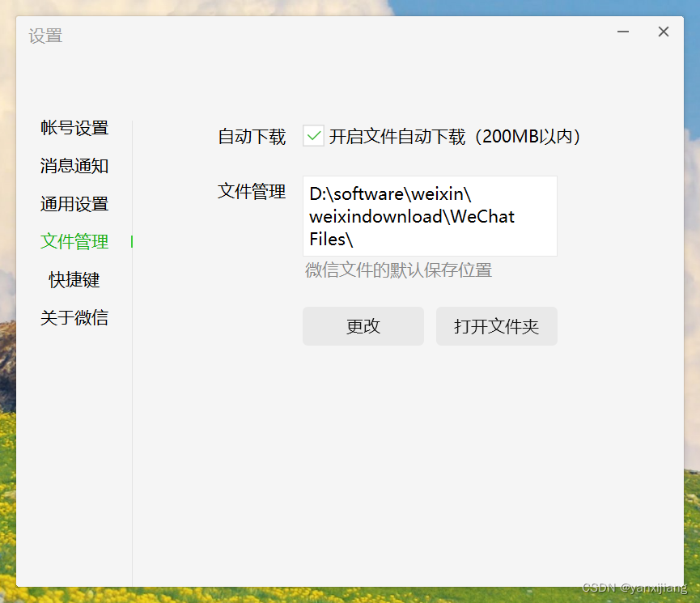700x603 pixels.
Task: Click the 文件管理 label beside the path field
Action: coord(252,192)
